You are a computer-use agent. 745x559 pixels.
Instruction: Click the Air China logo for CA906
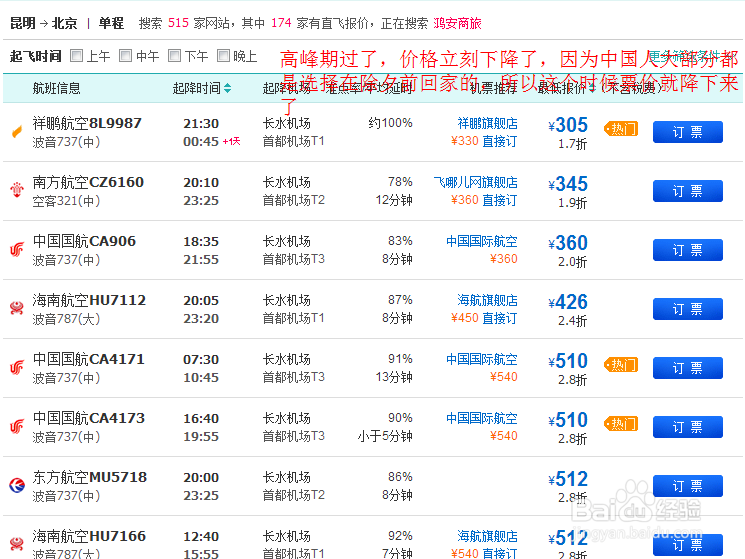click(17, 249)
